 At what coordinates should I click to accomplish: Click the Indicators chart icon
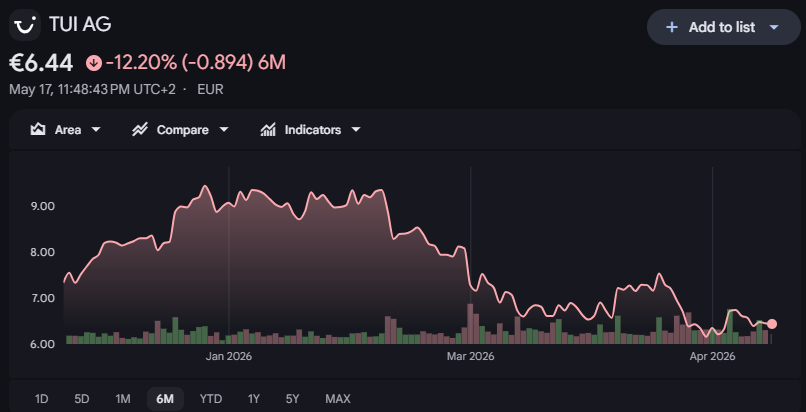pyautogui.click(x=268, y=129)
